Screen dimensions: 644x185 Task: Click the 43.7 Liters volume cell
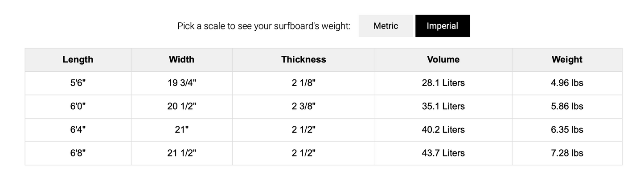(443, 153)
